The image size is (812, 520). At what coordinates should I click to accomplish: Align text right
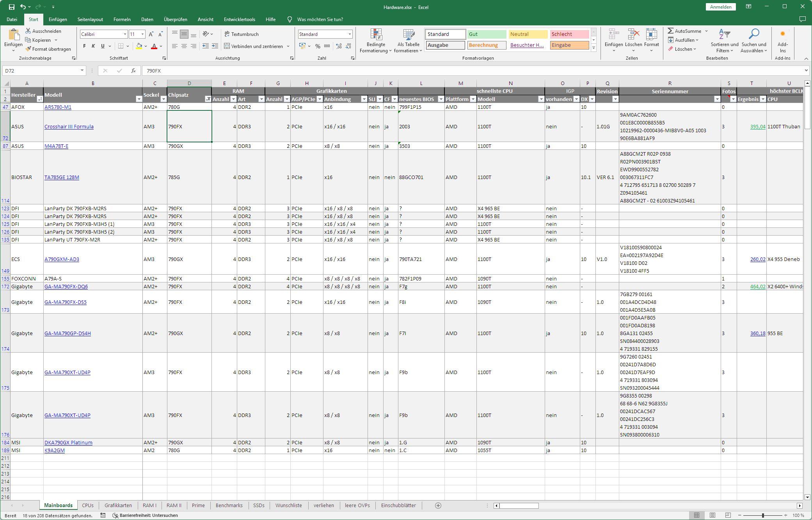(194, 46)
